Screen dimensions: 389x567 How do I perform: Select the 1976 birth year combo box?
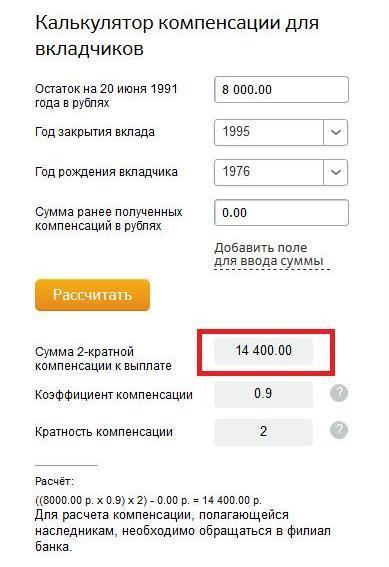281,172
